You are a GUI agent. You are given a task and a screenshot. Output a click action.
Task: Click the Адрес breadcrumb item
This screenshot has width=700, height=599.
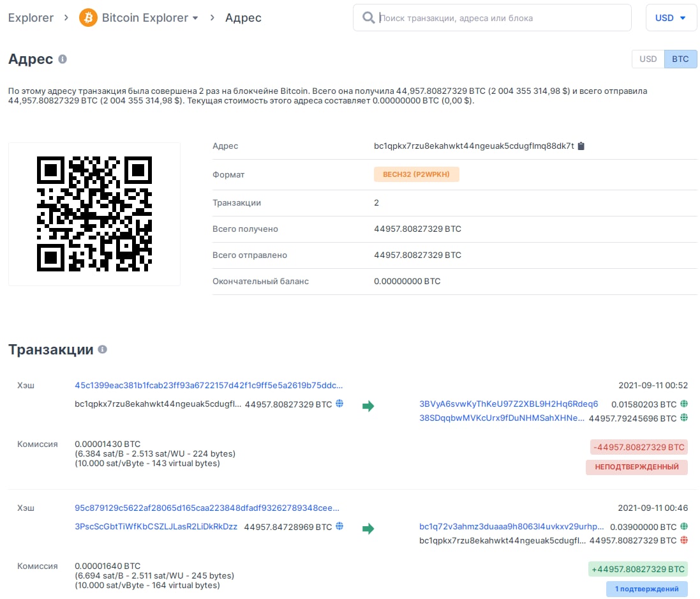point(243,18)
